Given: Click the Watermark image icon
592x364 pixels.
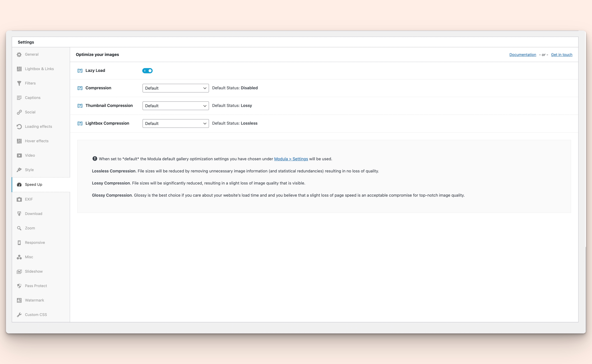Looking at the screenshot, I should pyautogui.click(x=19, y=300).
